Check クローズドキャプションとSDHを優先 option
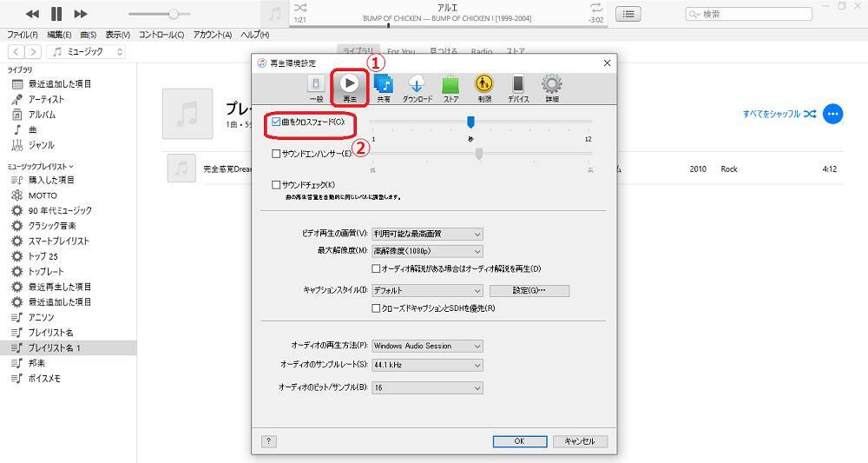868x463 pixels. coord(376,308)
